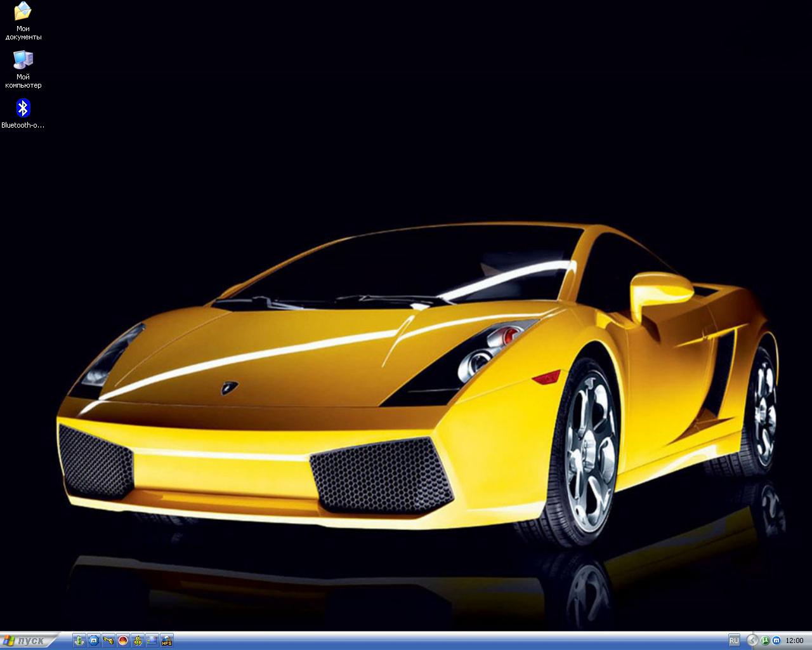Click the Show Desktop quick launch icon
Viewport: 812px width, 650px height.
pyautogui.click(x=152, y=640)
